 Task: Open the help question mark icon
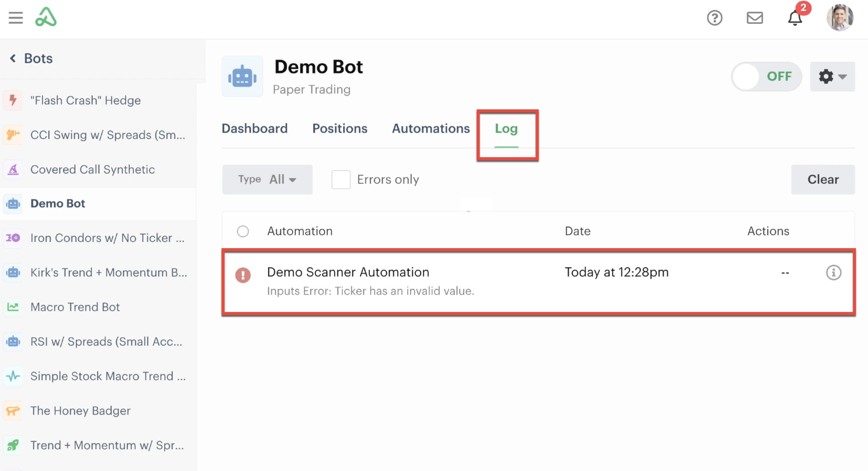[x=714, y=18]
